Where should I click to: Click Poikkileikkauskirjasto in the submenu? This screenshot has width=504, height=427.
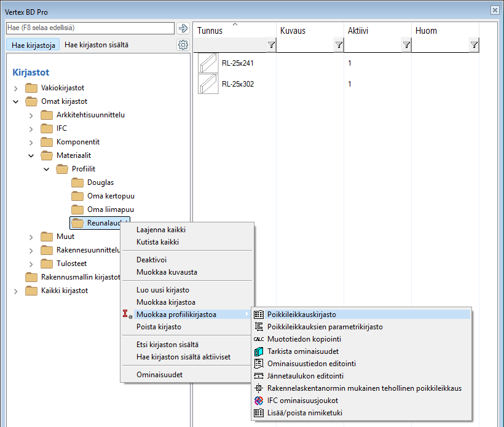click(301, 315)
